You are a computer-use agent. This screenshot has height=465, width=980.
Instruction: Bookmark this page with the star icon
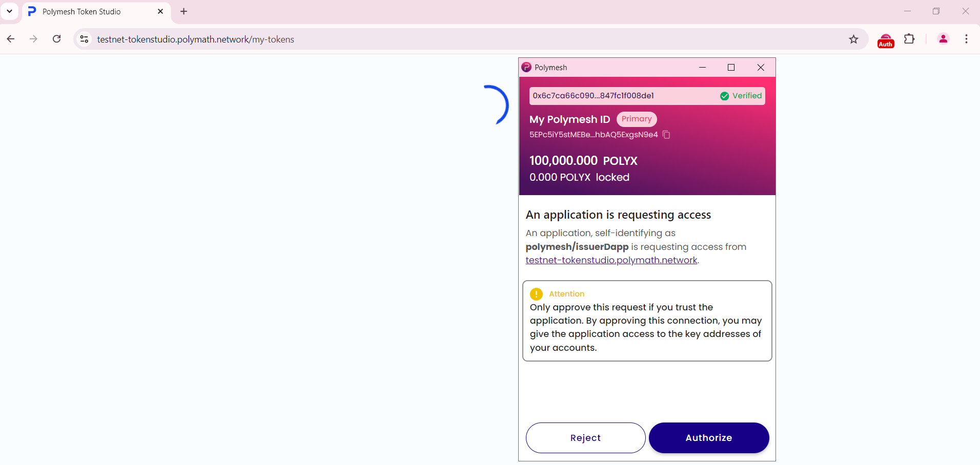[853, 39]
